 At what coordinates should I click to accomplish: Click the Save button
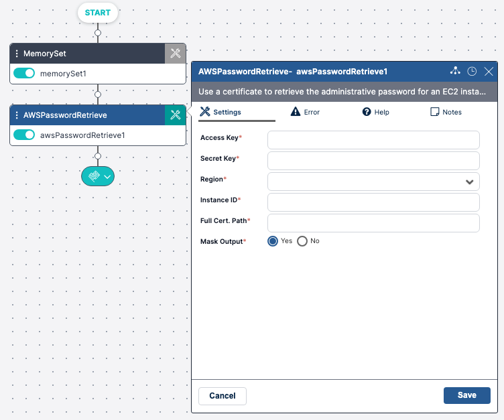coord(467,395)
